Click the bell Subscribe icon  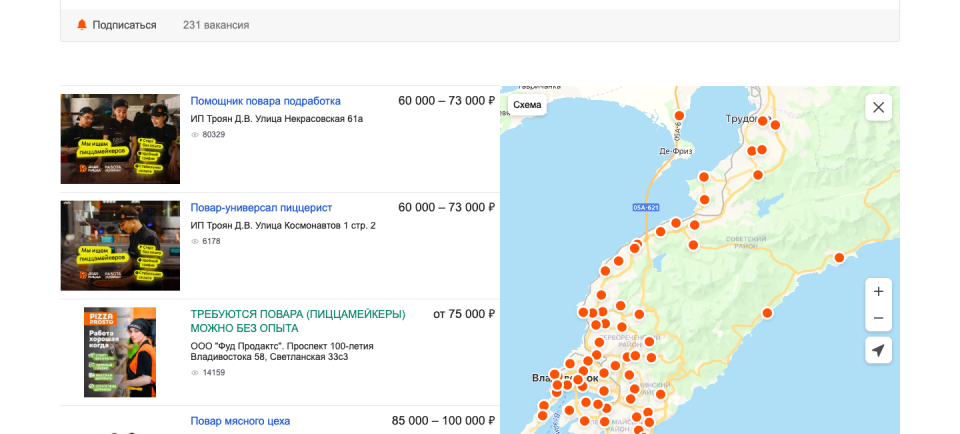82,25
